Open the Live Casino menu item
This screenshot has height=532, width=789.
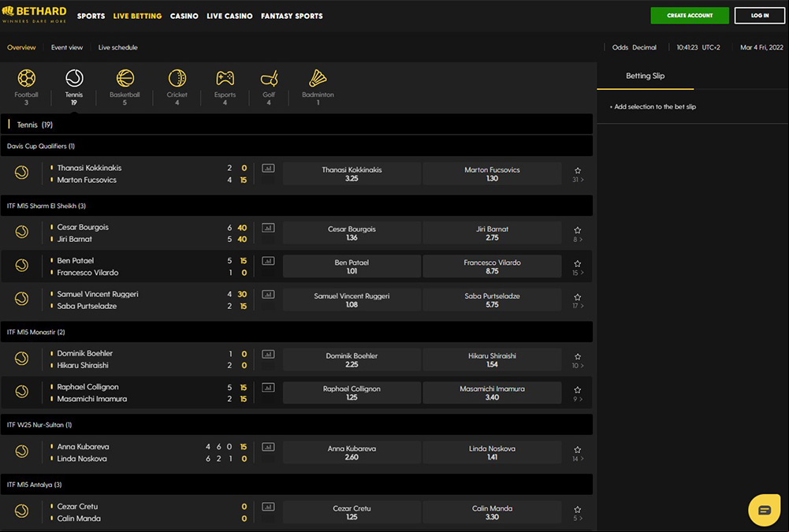point(229,16)
